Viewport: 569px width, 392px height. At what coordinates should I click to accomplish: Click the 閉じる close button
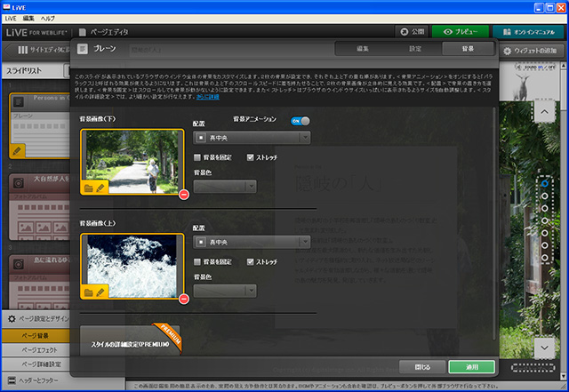tap(422, 366)
